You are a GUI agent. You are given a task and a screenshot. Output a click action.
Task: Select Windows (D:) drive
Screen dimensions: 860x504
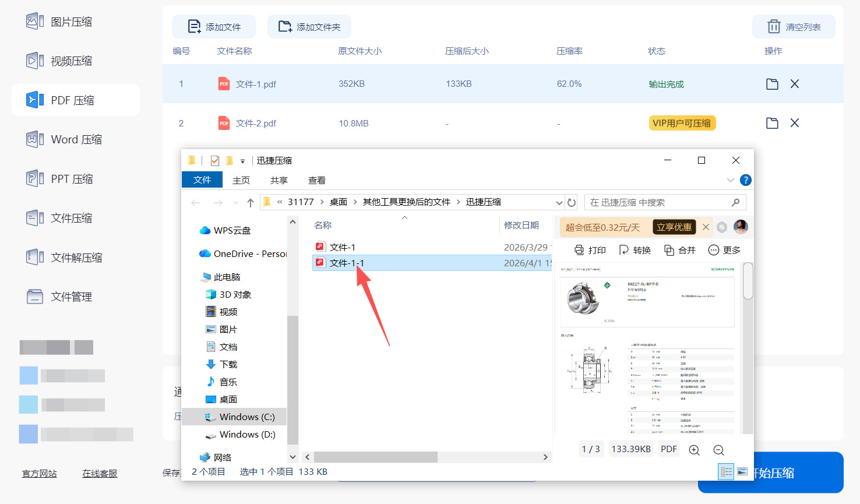tap(240, 435)
